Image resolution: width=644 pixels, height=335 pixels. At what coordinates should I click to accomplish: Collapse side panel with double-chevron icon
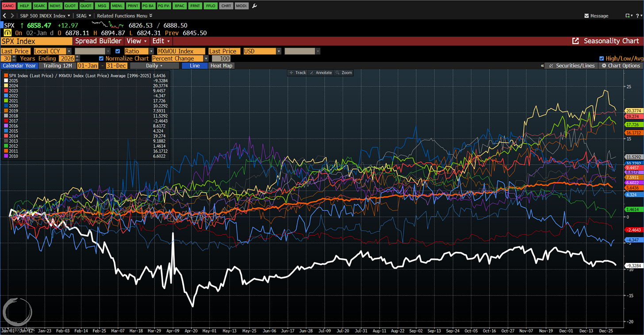[542, 66]
